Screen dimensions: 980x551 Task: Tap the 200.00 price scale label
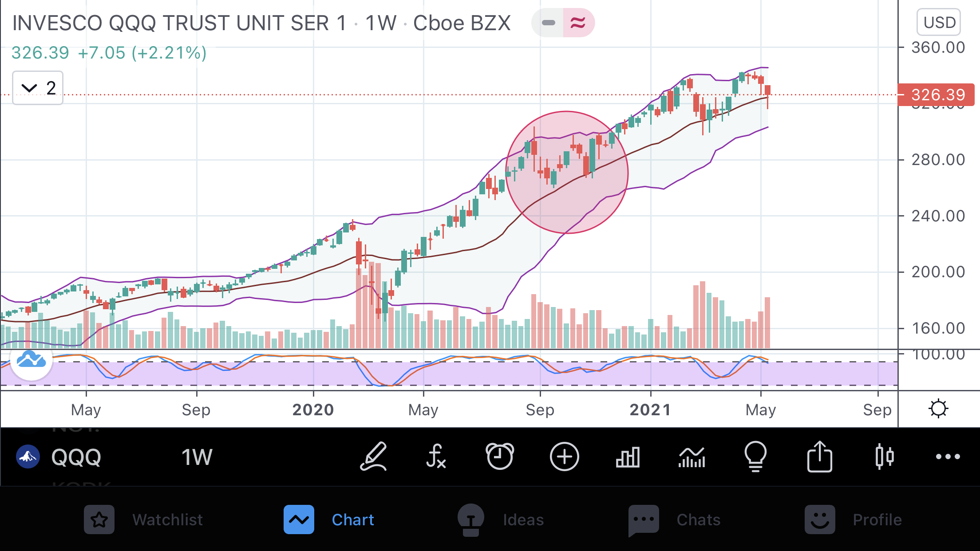tap(938, 272)
